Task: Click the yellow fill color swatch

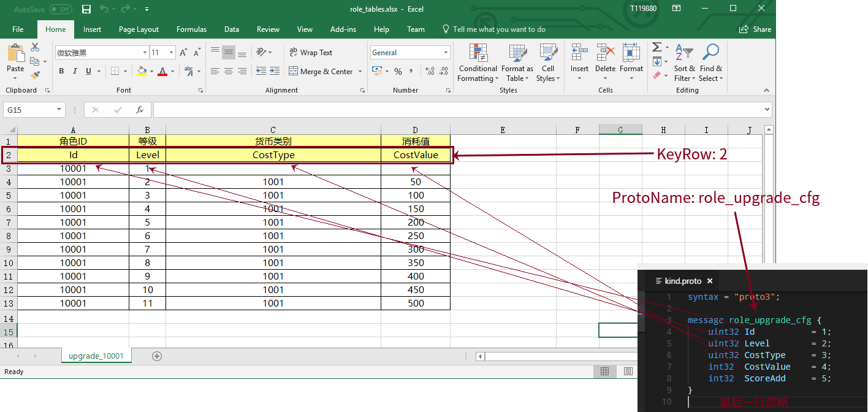Action: pos(142,72)
